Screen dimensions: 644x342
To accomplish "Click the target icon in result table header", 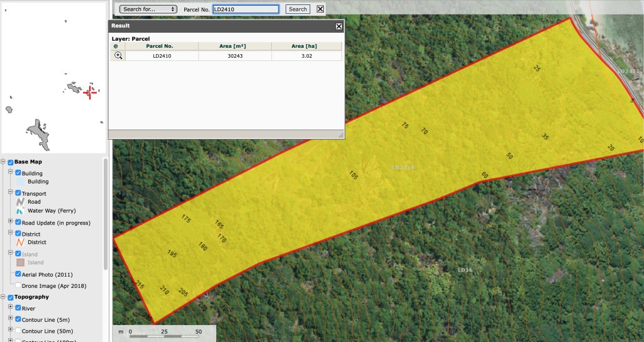I will click(x=116, y=46).
